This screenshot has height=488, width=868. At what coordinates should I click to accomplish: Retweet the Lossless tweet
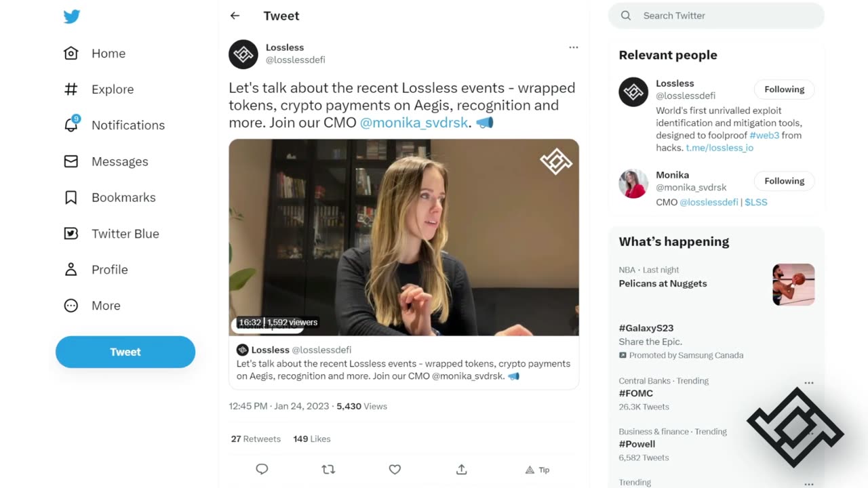328,469
